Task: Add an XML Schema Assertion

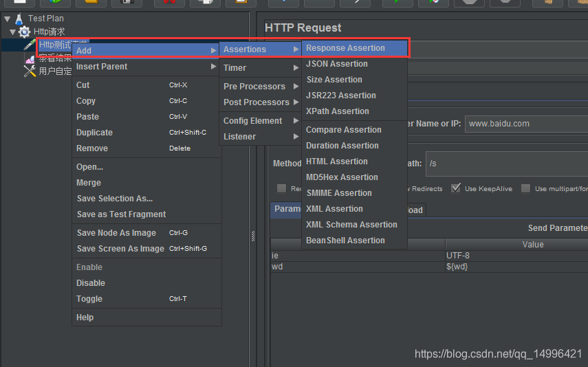Action: click(354, 225)
